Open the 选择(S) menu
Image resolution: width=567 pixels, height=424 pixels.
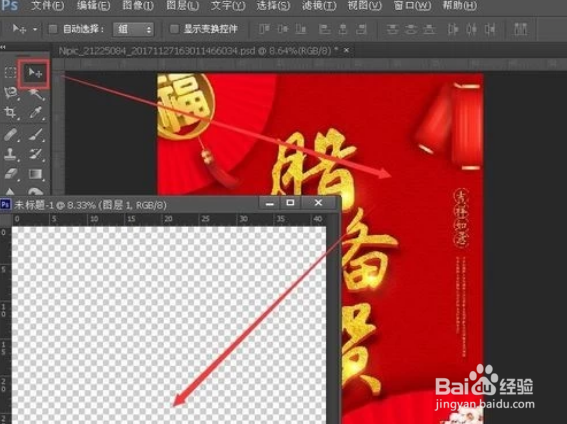(273, 6)
